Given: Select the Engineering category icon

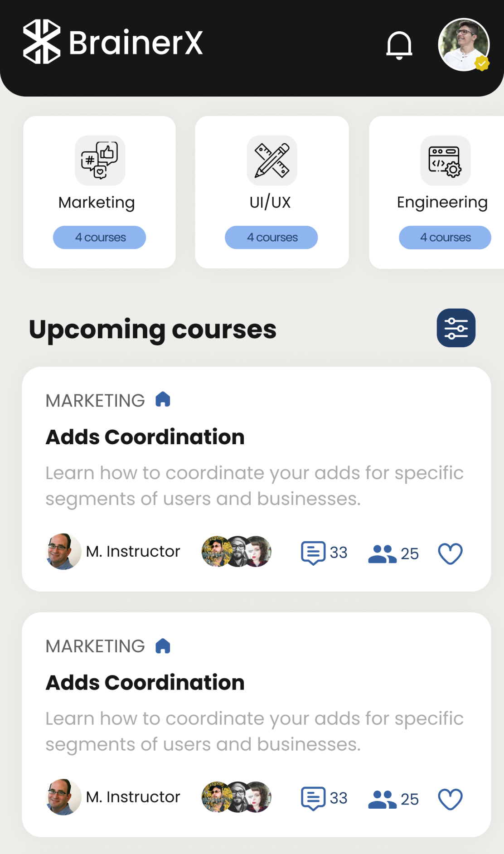Looking at the screenshot, I should pyautogui.click(x=445, y=160).
